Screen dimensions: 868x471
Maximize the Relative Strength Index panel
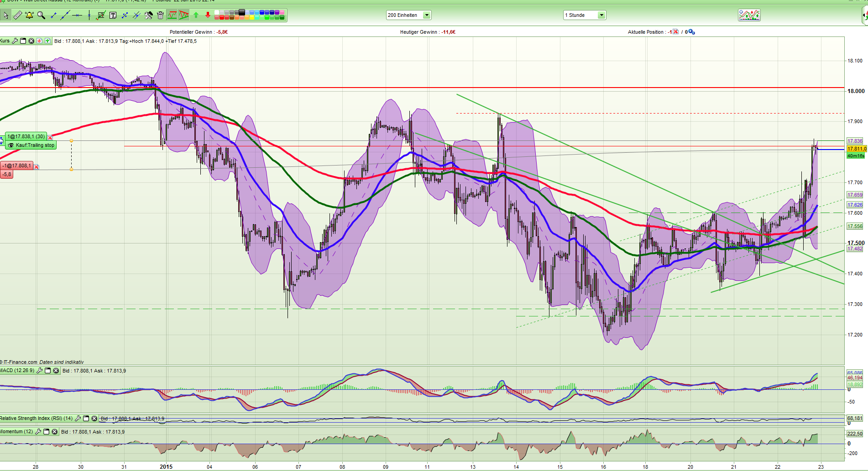point(86,419)
